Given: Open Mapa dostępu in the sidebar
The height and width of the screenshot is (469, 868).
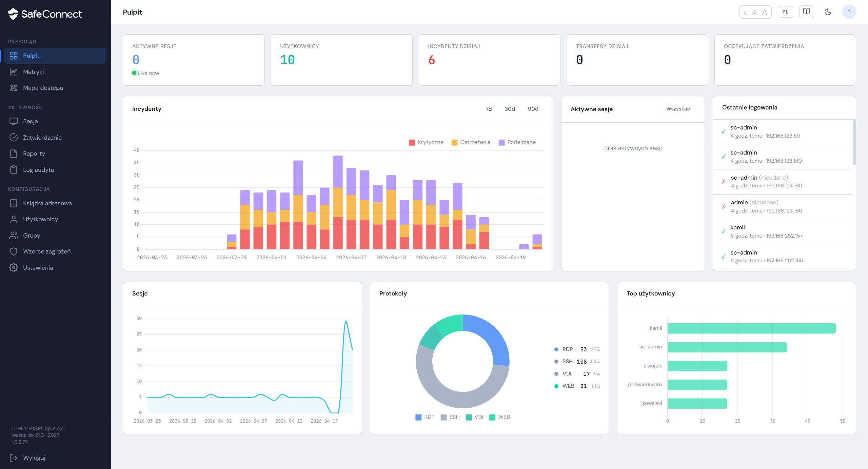Looking at the screenshot, I should tap(55, 88).
